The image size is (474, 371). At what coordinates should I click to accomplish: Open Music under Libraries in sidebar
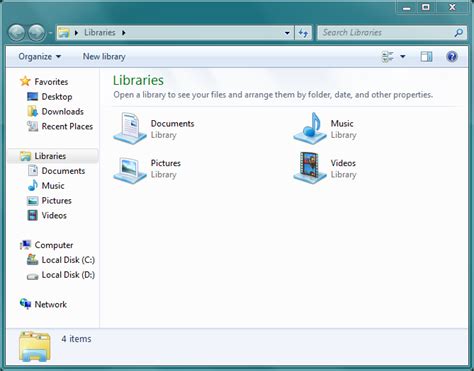[x=53, y=186]
